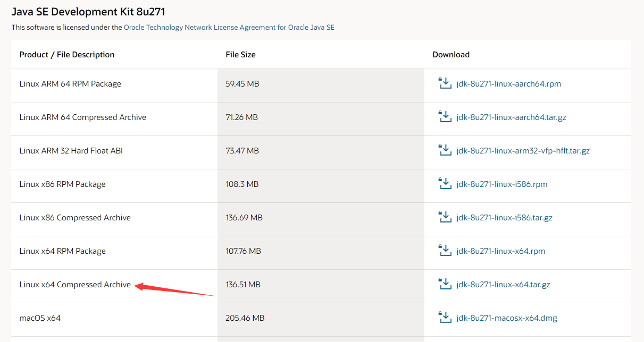Download jdk-8u271-linux-aarch64.rpm file link

(x=509, y=84)
